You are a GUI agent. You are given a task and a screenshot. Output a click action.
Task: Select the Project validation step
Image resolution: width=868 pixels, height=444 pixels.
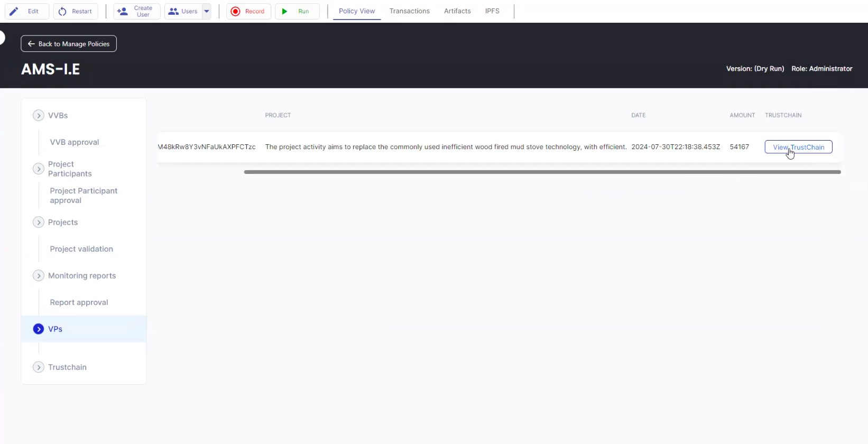(81, 249)
